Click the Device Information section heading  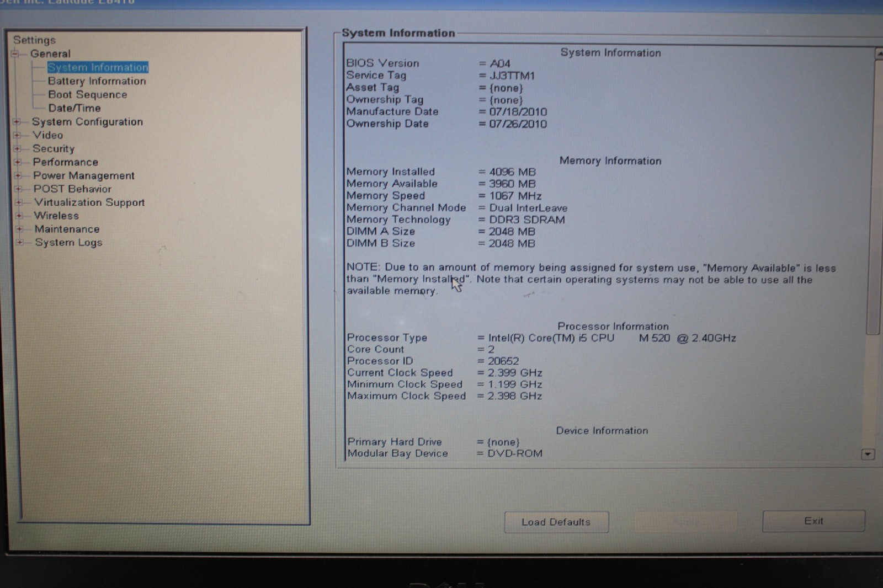coord(602,431)
